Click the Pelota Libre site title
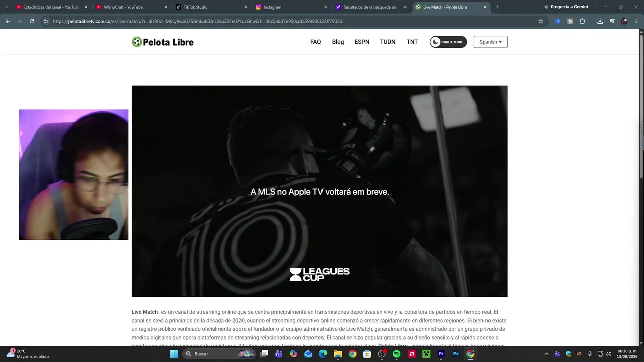This screenshot has height=362, width=644. pos(168,42)
